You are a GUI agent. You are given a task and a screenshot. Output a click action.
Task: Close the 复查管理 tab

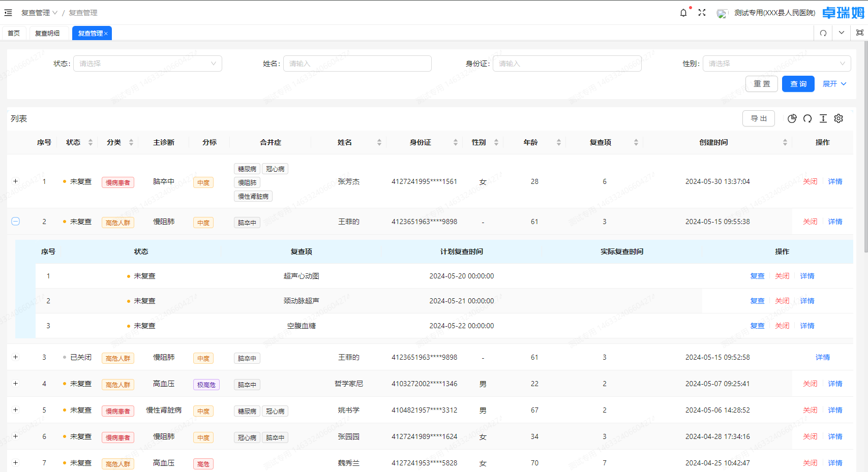[x=106, y=34]
